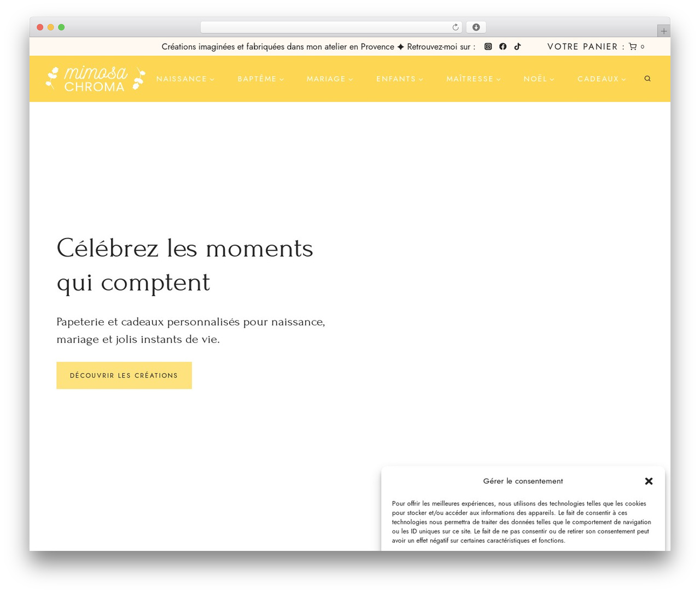Open the TikTok profile icon
This screenshot has height=593, width=700.
pos(517,46)
